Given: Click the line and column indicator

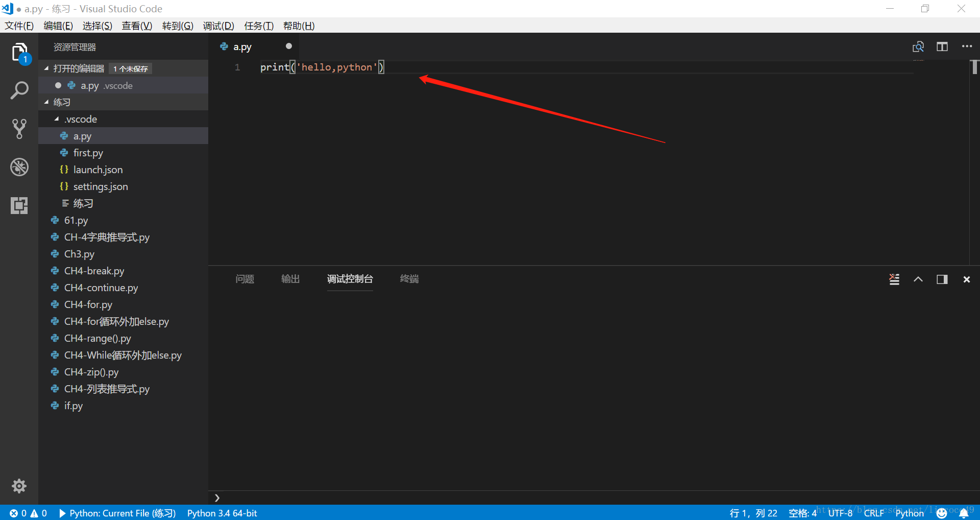Looking at the screenshot, I should [x=753, y=513].
